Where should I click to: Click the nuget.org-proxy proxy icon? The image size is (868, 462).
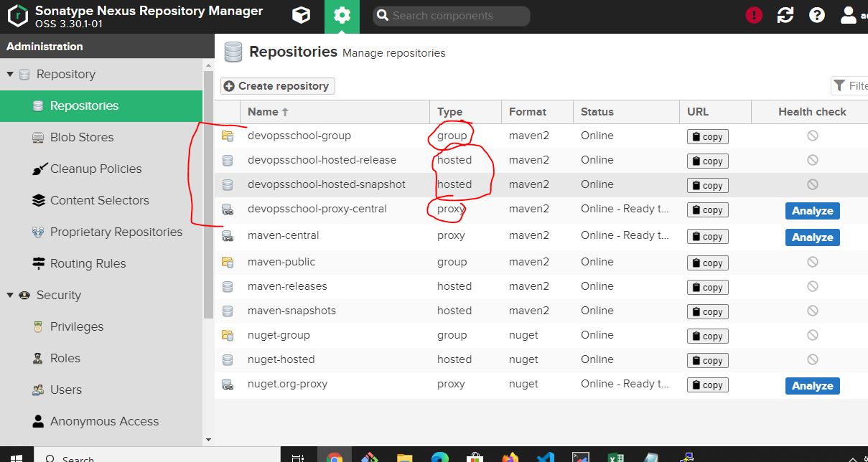228,385
